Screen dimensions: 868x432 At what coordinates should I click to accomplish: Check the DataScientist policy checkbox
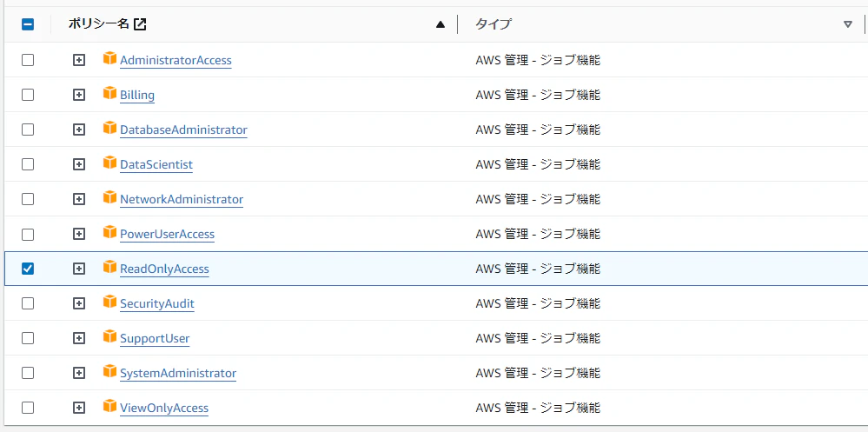click(x=28, y=164)
